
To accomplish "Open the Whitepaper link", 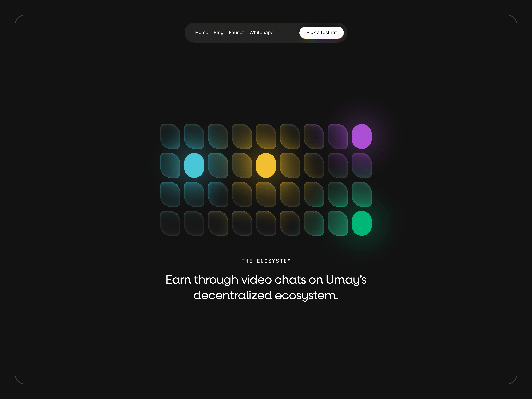I will [262, 33].
